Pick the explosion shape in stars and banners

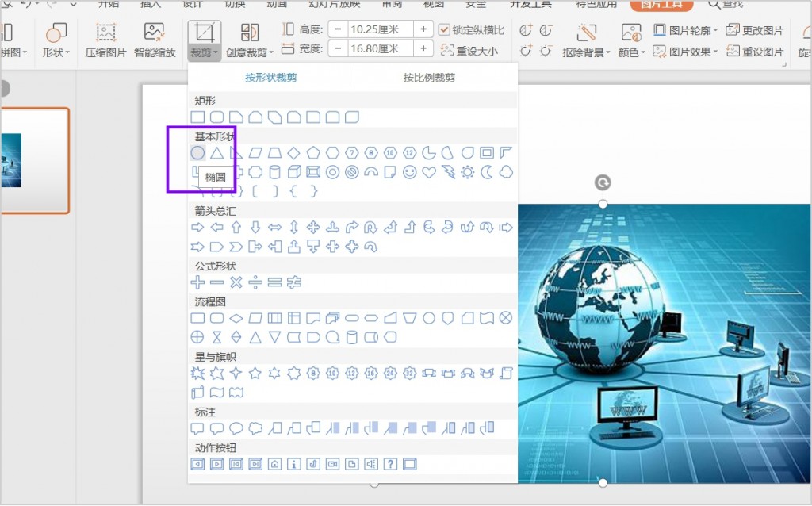(197, 373)
